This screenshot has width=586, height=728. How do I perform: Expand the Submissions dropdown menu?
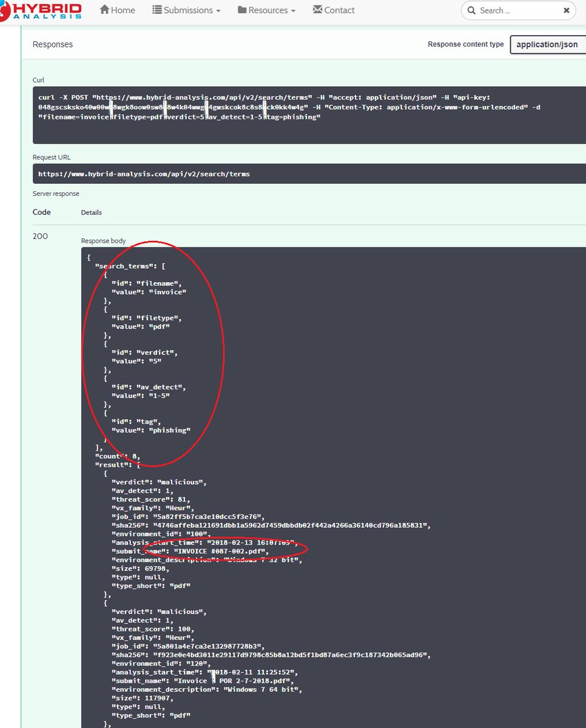(x=186, y=10)
